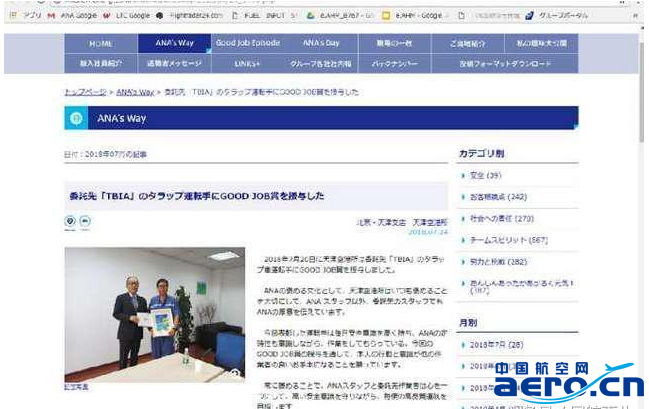Open the Good Job Episode menu item

(248, 43)
